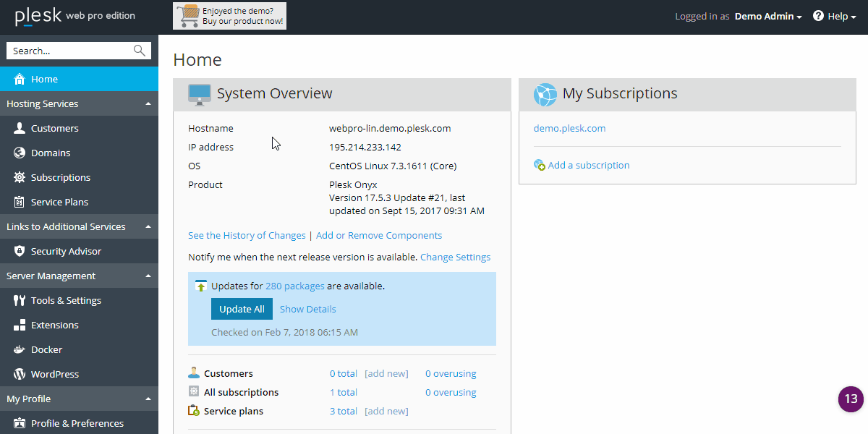Image resolution: width=868 pixels, height=434 pixels.
Task: Click the Profile & Preferences icon
Action: pyautogui.click(x=20, y=423)
